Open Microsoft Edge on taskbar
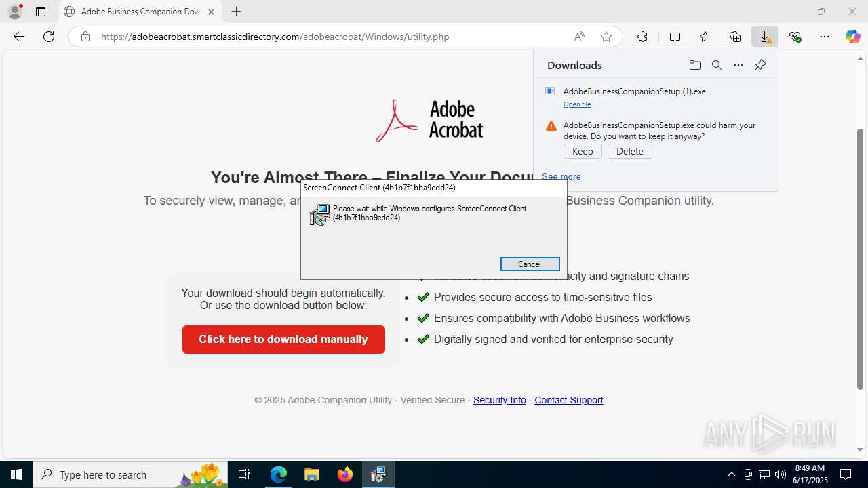The width and height of the screenshot is (868, 488). click(279, 474)
